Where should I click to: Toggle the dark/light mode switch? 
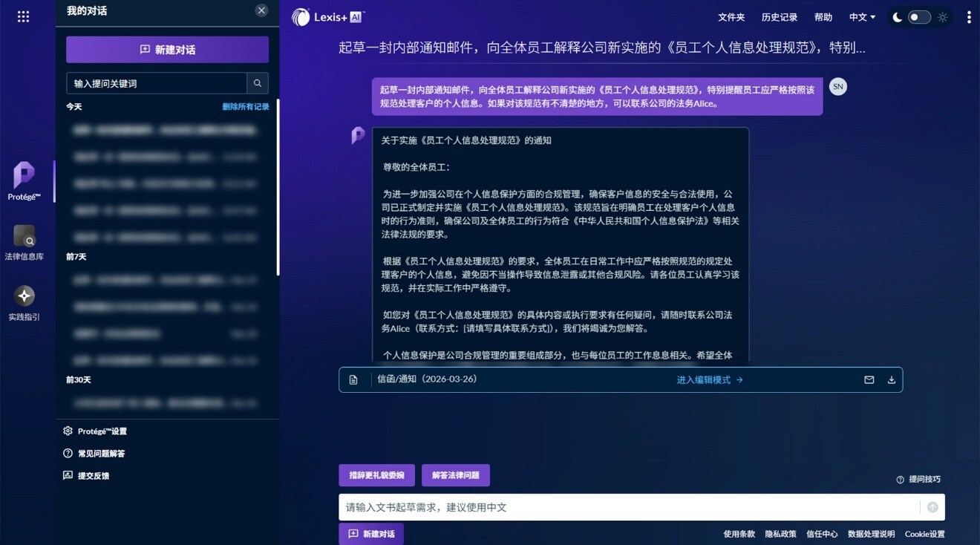(x=918, y=16)
